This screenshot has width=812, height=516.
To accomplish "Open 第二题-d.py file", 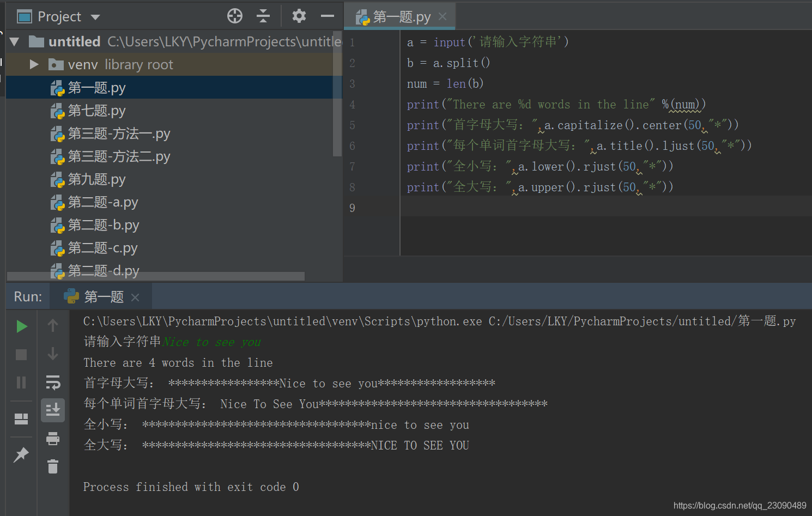I will (x=95, y=270).
